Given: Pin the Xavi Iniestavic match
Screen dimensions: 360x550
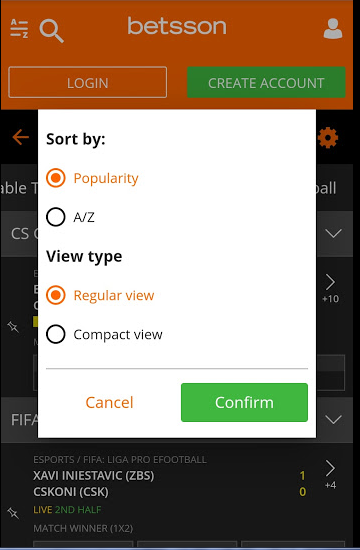Looking at the screenshot, I should [x=13, y=513].
